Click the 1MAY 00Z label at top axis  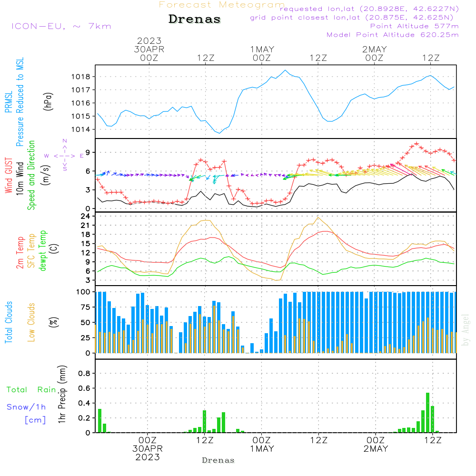click(262, 53)
